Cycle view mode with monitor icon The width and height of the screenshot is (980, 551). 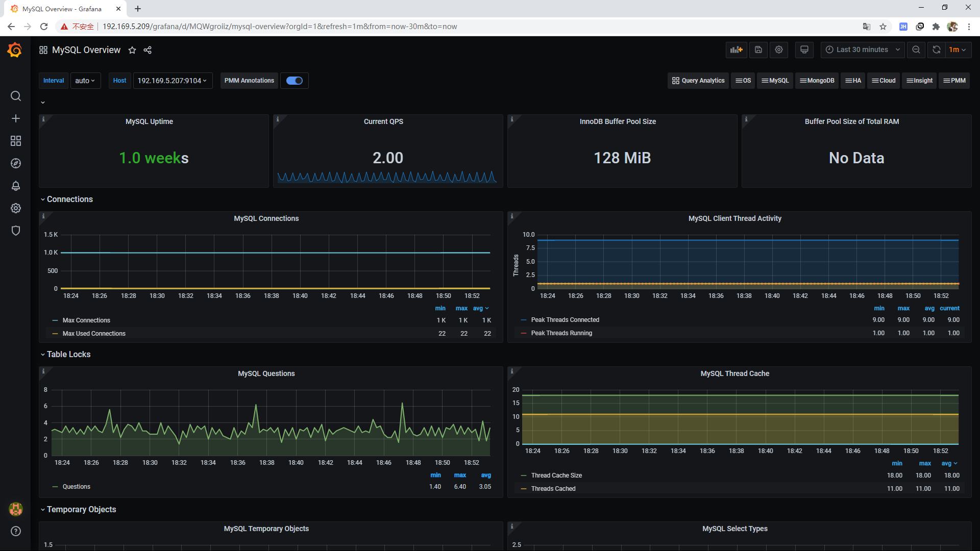click(804, 49)
